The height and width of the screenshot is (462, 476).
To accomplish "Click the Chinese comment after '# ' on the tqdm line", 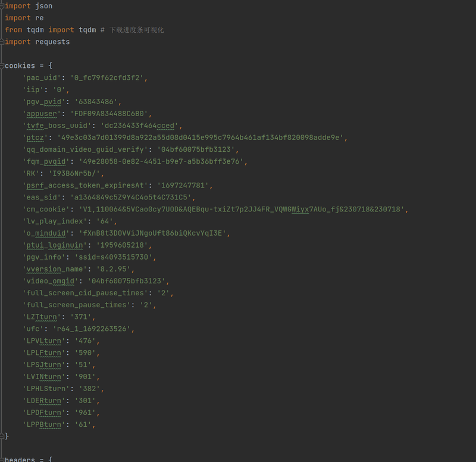I will point(137,30).
